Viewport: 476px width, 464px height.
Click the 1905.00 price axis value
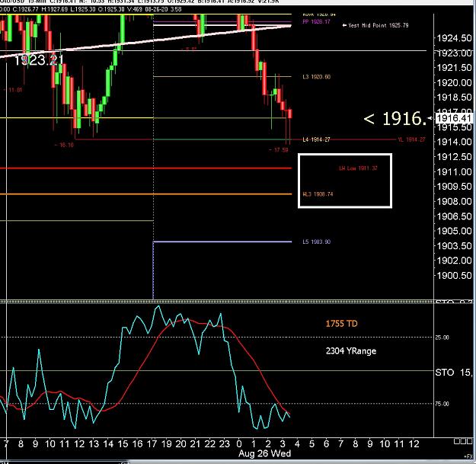pos(454,231)
